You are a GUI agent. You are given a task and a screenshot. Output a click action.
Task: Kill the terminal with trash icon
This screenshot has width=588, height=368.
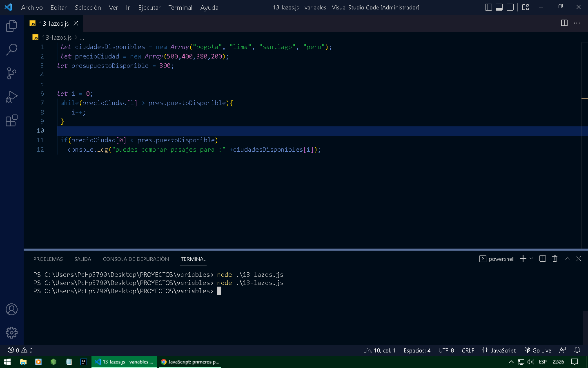pos(555,258)
